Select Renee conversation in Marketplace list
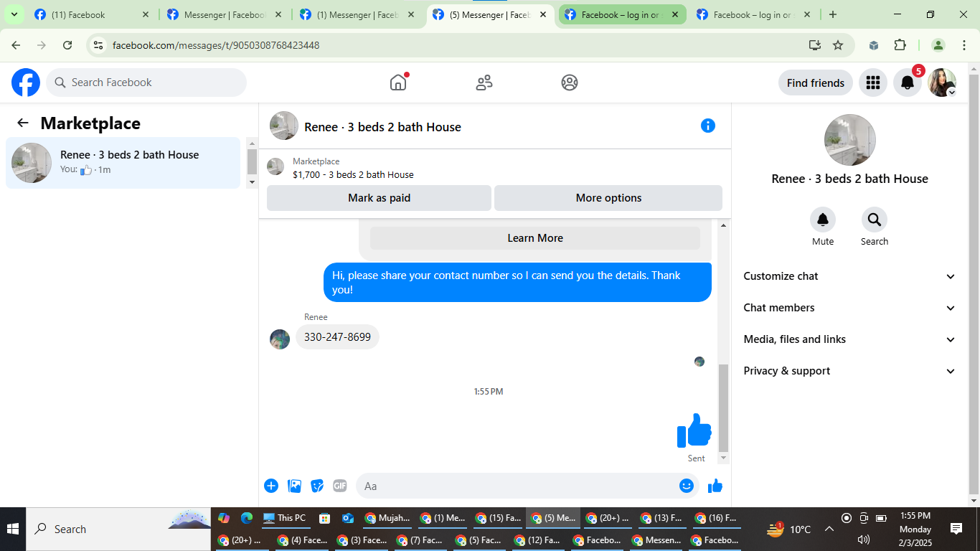This screenshot has height=551, width=980. click(123, 163)
